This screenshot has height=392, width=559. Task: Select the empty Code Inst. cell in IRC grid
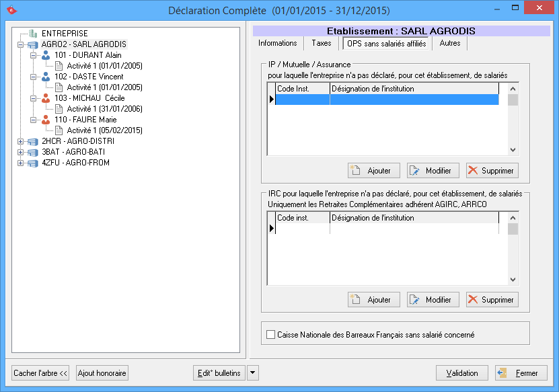point(302,229)
